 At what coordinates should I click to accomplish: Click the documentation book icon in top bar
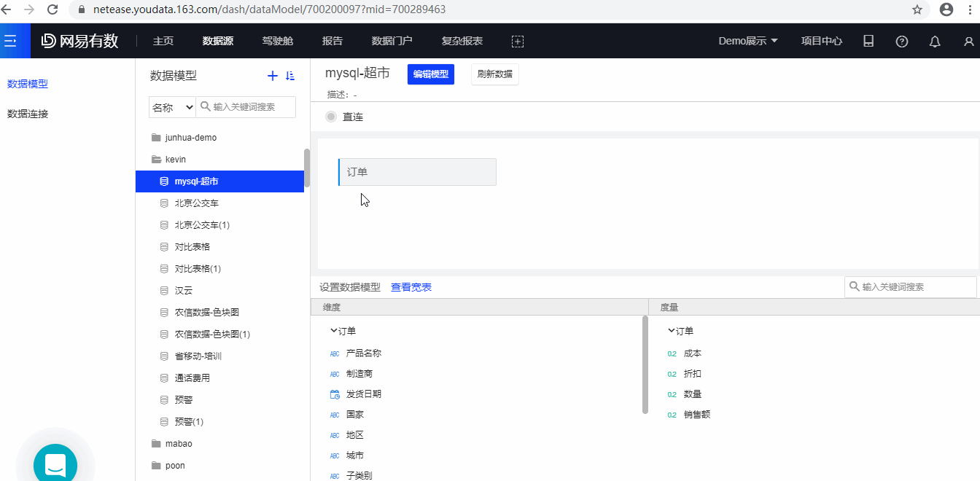[x=868, y=42]
